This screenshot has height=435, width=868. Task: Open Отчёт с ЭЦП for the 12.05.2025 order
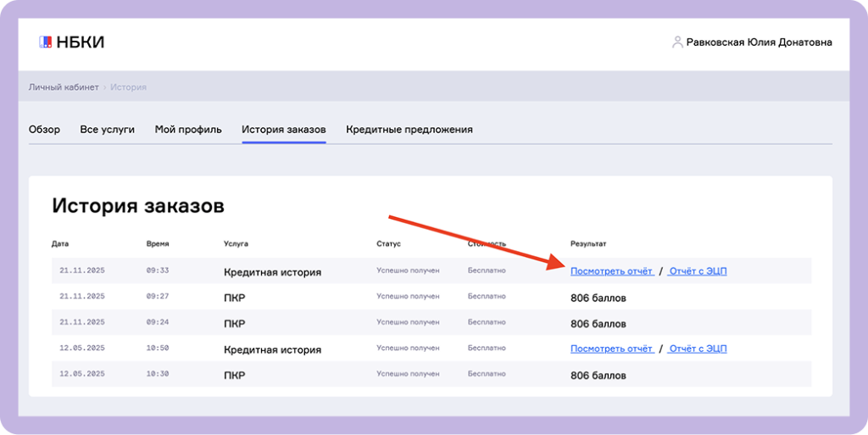coord(697,349)
